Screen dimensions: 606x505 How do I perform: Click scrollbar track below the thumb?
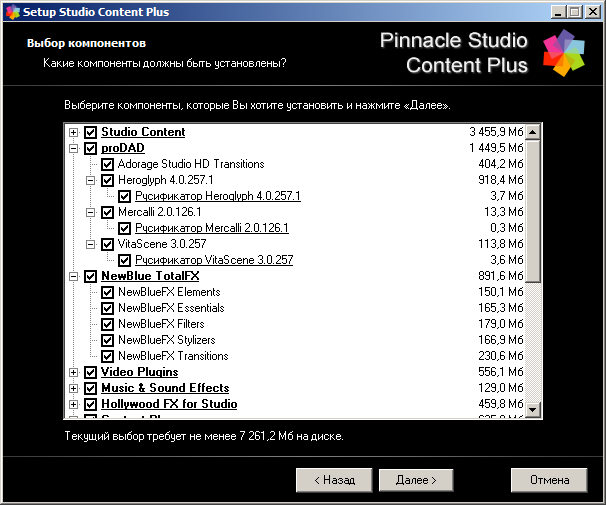[x=533, y=342]
